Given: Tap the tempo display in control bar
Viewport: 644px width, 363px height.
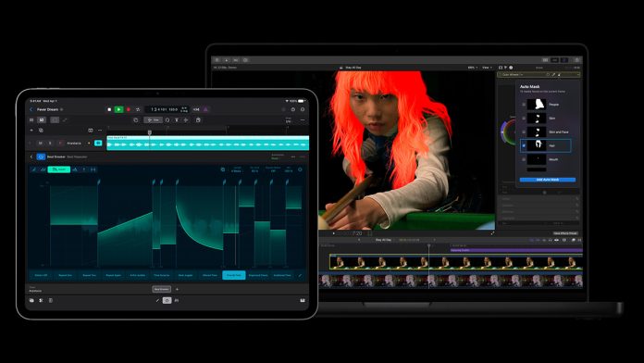Looking at the screenshot, I should [173, 109].
